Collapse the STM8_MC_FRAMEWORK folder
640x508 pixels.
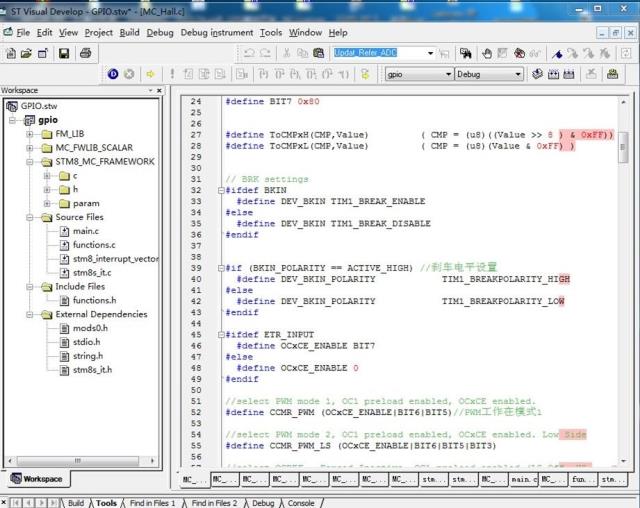[29, 162]
